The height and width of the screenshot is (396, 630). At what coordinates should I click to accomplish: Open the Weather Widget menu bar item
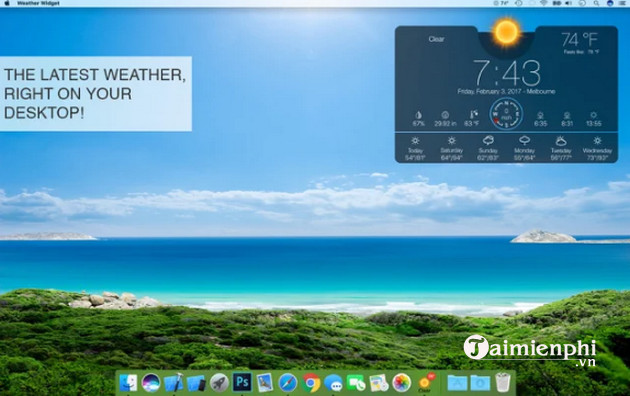(x=38, y=3)
